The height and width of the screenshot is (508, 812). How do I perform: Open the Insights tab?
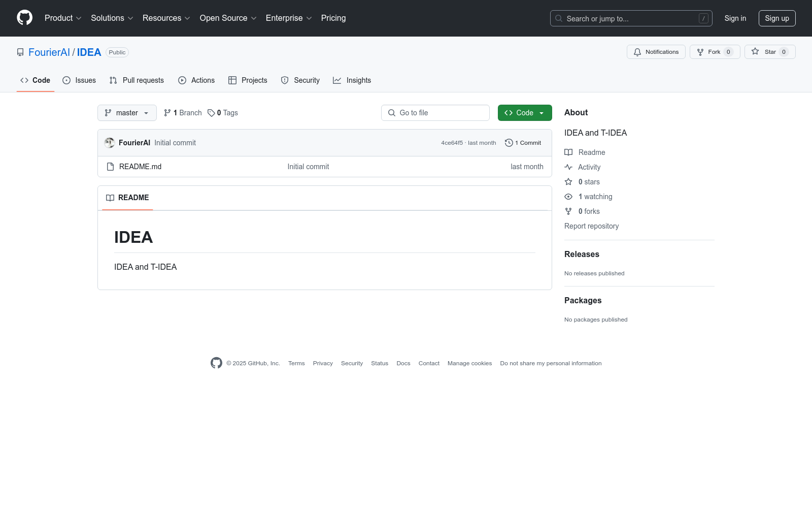coord(352,80)
